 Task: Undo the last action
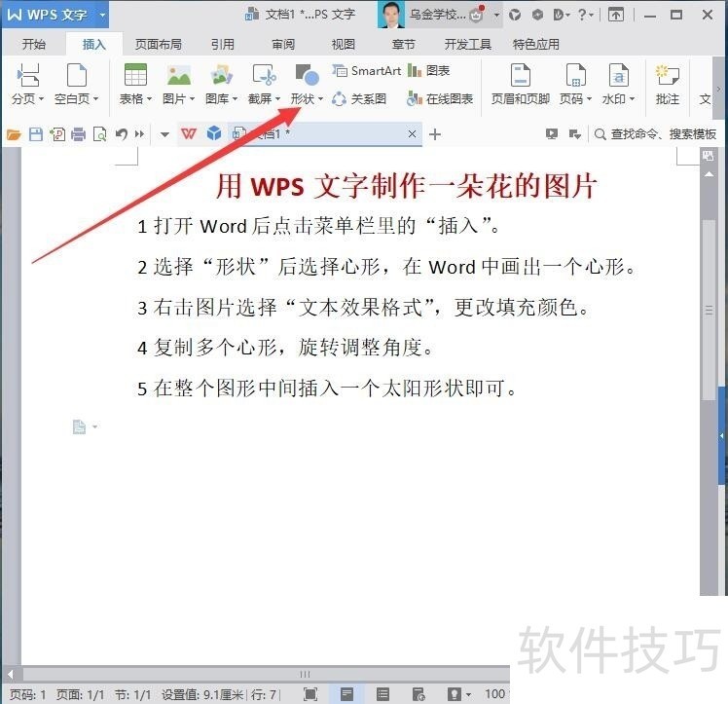coord(122,134)
